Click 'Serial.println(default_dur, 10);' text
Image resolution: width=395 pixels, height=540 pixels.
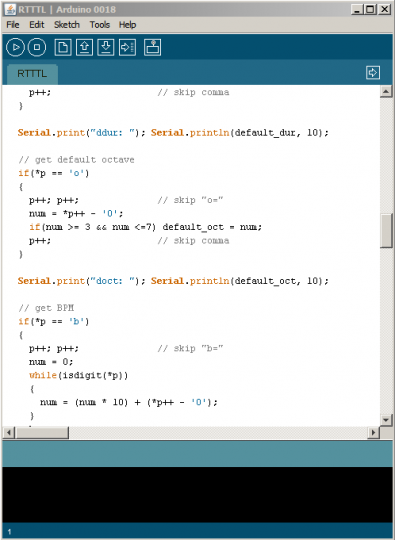coord(240,133)
